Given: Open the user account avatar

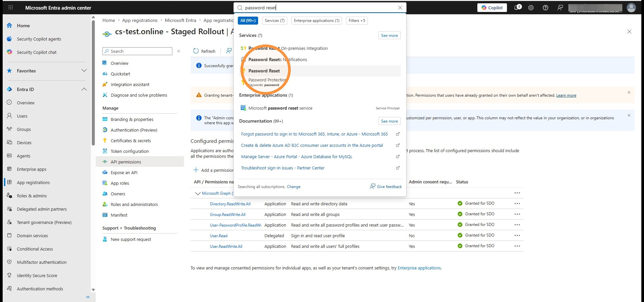Looking at the screenshot, I should click(x=631, y=8).
